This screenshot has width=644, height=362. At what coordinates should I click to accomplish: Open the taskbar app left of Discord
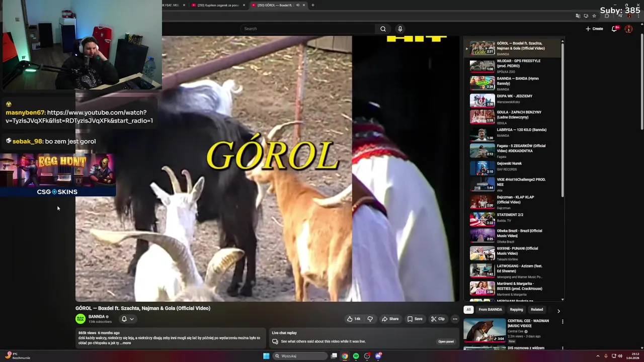click(367, 356)
